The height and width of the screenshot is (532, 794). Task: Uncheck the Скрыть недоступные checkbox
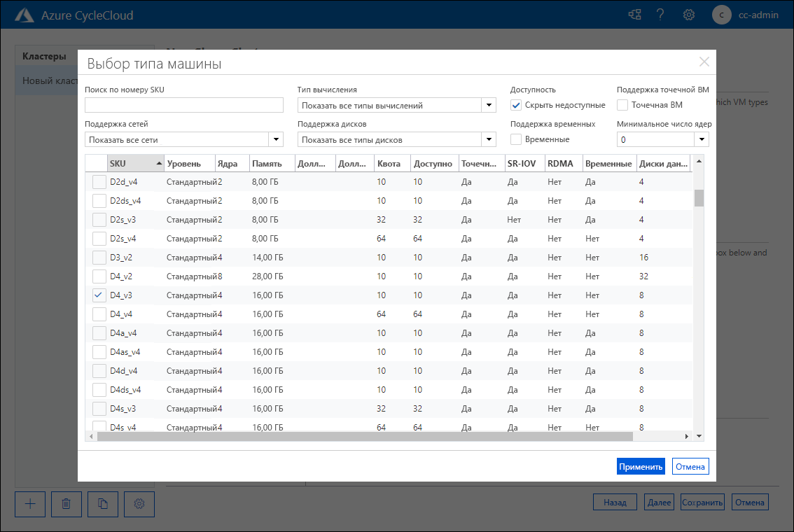click(x=517, y=105)
